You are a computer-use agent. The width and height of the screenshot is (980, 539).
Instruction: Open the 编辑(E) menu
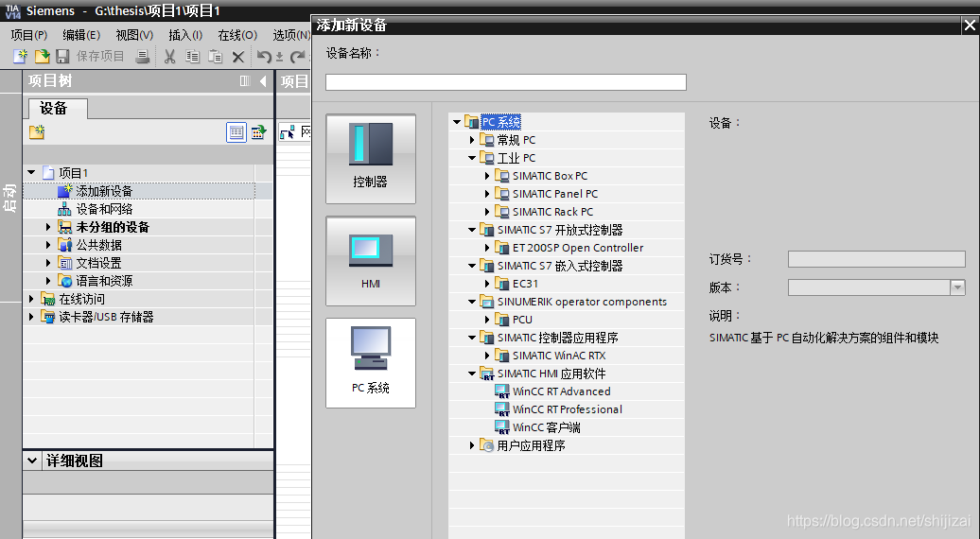coord(81,35)
